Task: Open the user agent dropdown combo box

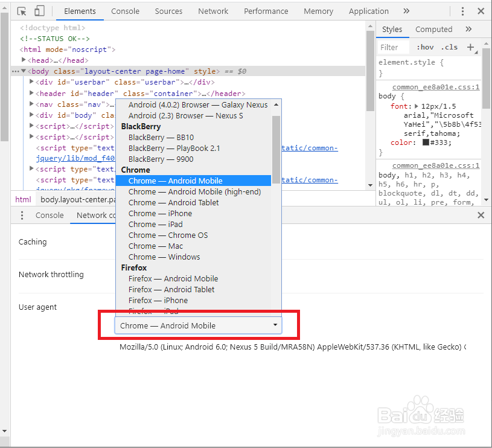Action: pos(198,325)
